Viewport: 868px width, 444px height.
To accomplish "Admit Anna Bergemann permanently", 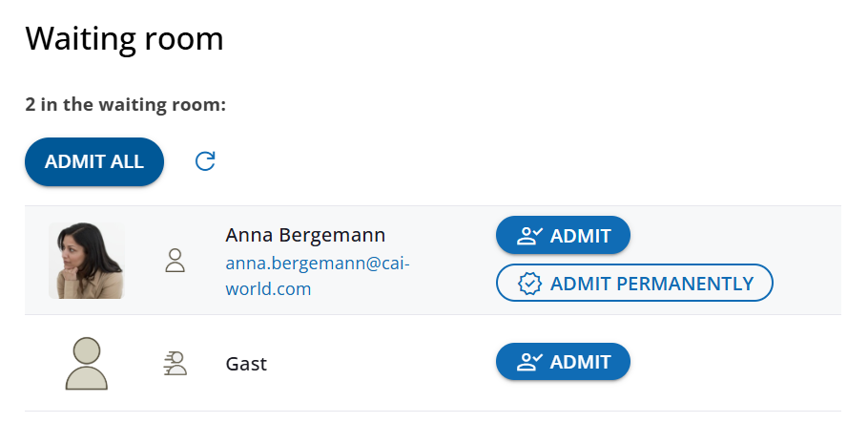I will click(x=634, y=284).
